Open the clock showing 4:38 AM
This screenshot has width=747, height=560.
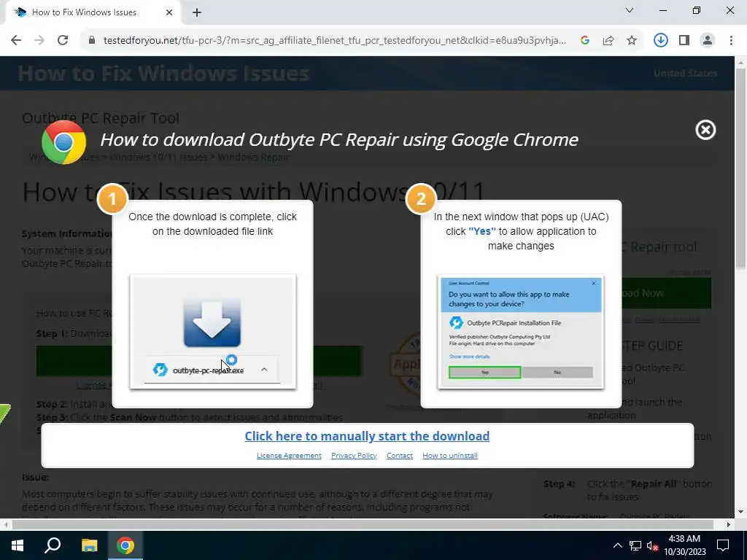click(x=684, y=545)
